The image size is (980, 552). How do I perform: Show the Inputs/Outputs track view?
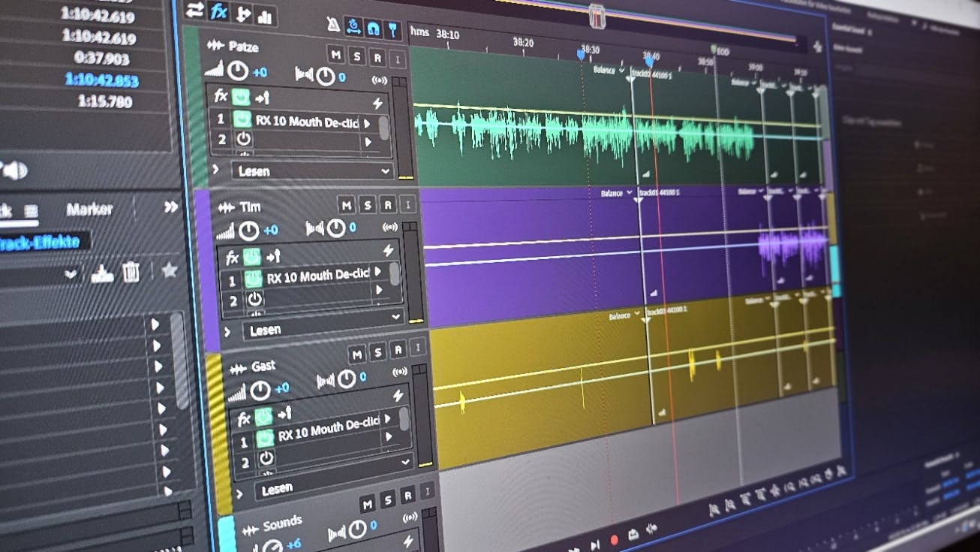[194, 10]
